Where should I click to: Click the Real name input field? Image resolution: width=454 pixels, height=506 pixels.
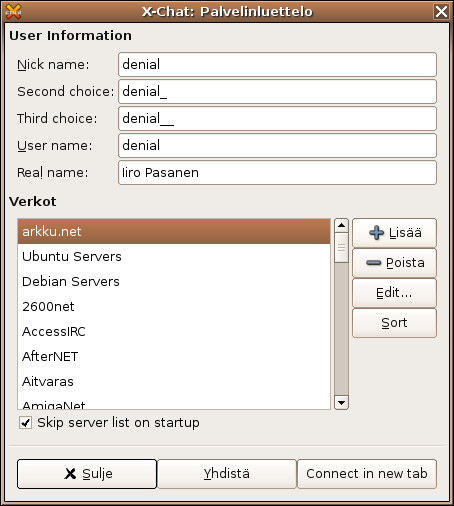pos(277,172)
